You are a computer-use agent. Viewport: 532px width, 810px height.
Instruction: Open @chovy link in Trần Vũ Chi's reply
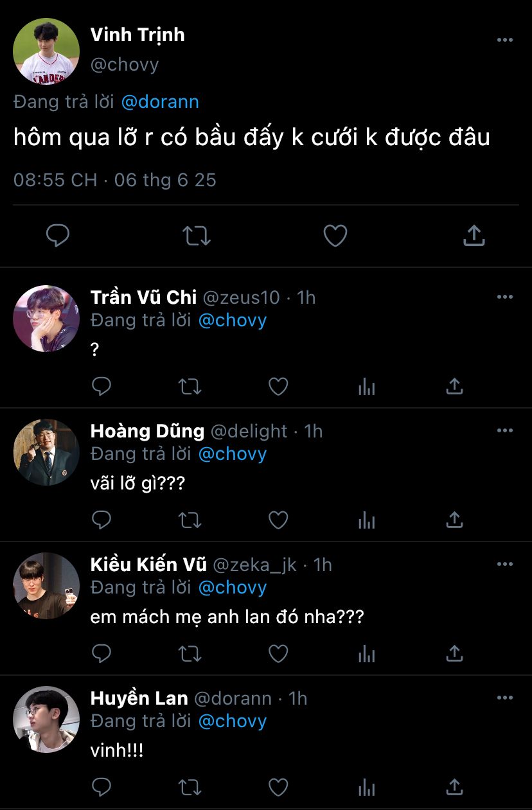pyautogui.click(x=232, y=320)
